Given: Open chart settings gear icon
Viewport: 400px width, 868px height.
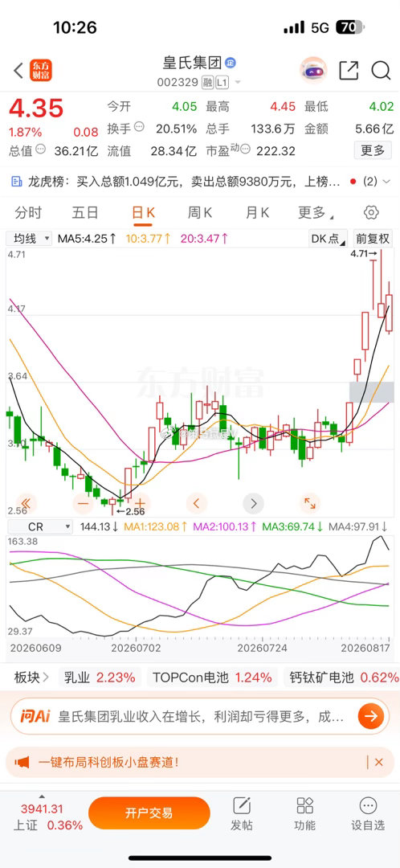Looking at the screenshot, I should coord(371,212).
